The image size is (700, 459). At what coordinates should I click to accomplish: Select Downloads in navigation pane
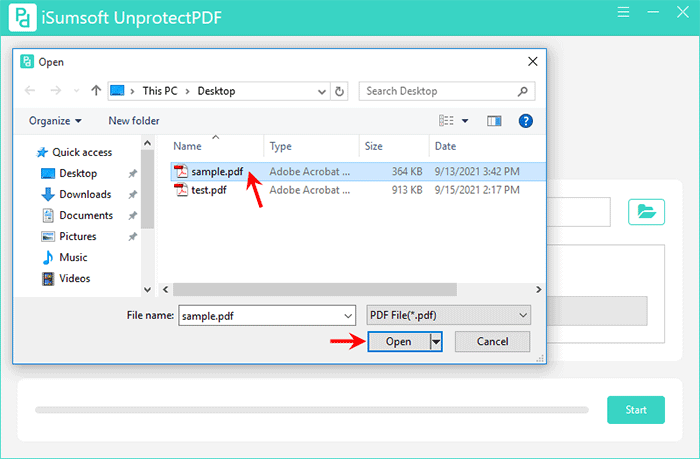(85, 194)
